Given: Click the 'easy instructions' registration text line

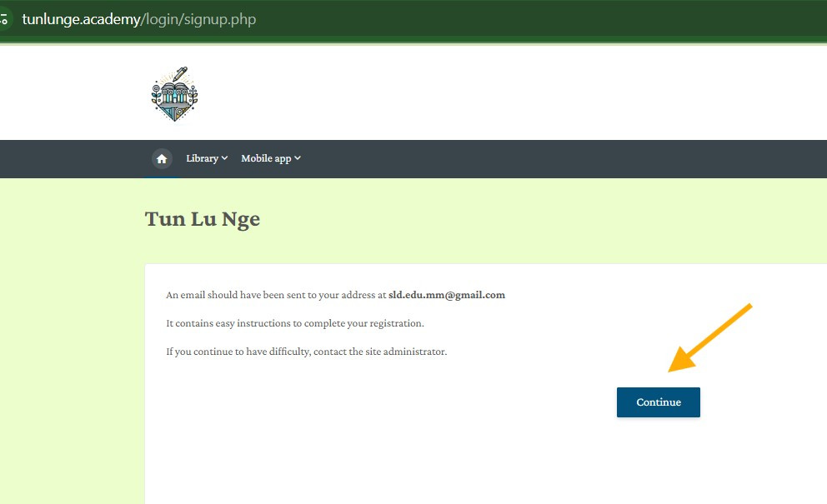Looking at the screenshot, I should 295,323.
